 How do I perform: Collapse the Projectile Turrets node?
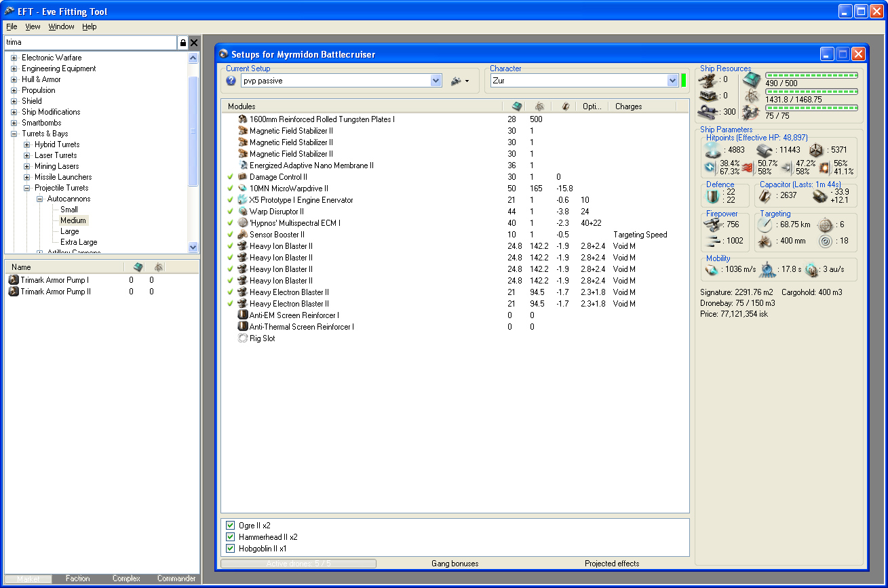(x=26, y=188)
